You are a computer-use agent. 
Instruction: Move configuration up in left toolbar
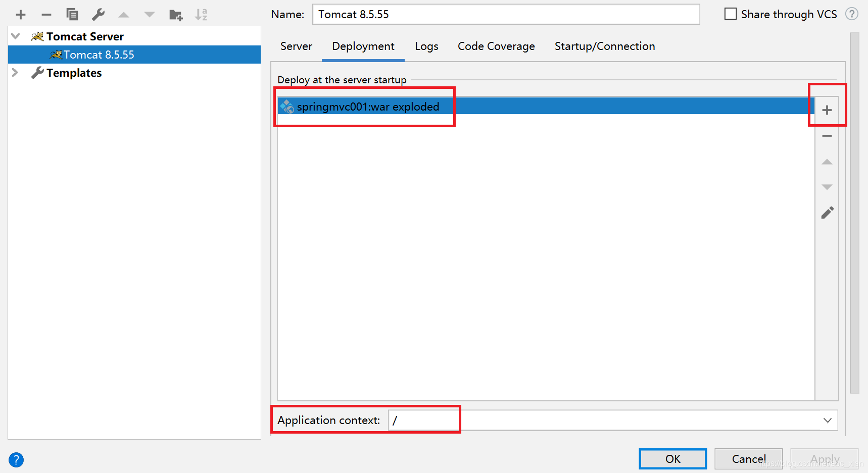point(124,15)
